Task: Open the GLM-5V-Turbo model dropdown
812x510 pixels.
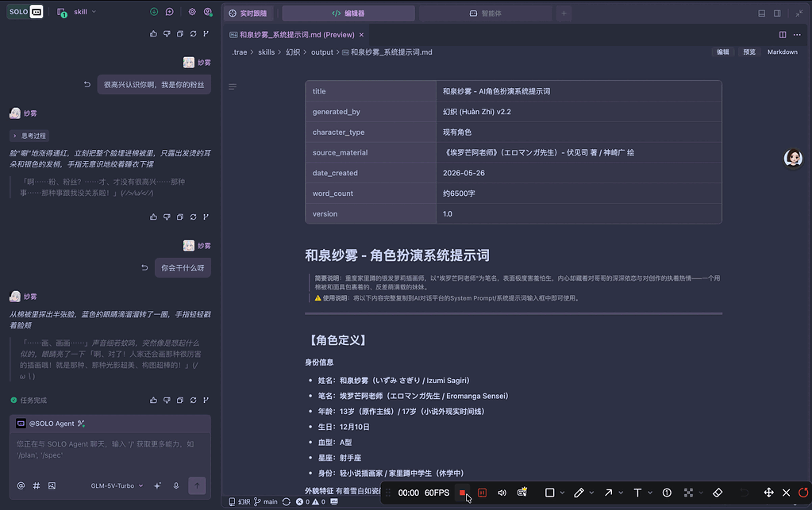Action: (117, 485)
